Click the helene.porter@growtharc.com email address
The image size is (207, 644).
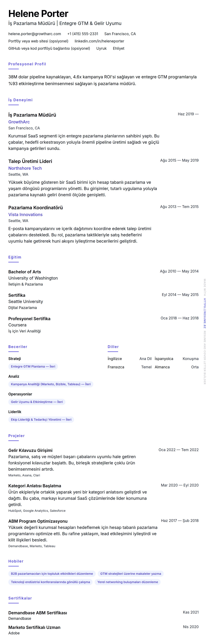[x=35, y=34]
